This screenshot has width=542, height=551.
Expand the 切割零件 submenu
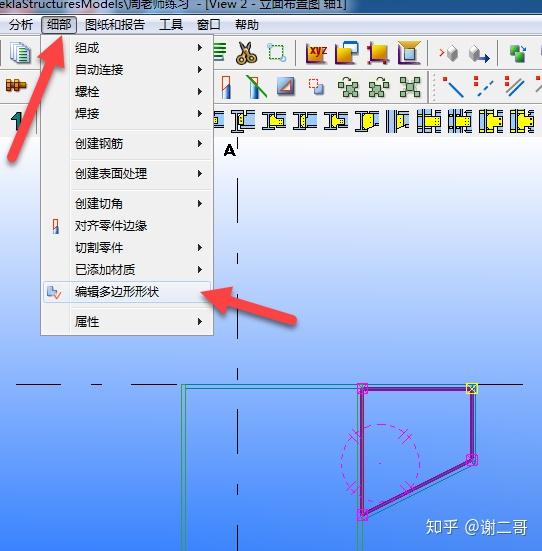127,248
